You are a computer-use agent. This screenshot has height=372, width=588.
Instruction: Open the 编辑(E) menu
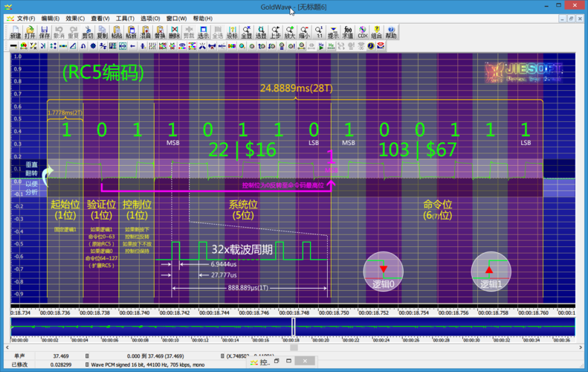[51, 19]
